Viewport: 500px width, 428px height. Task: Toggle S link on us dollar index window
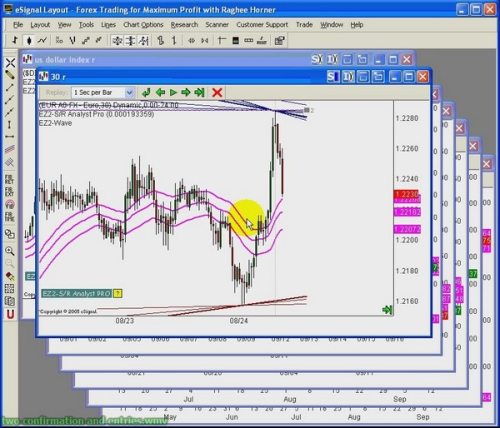tap(317, 60)
